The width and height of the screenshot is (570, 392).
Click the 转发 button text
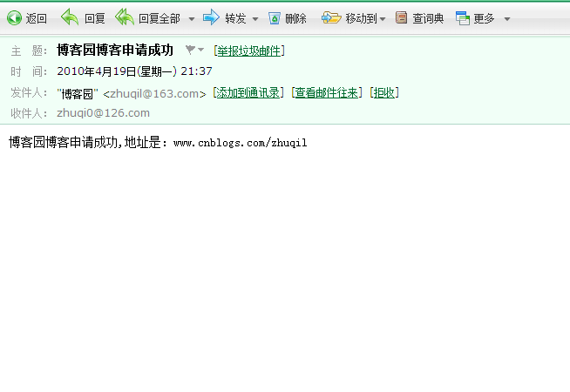(235, 18)
